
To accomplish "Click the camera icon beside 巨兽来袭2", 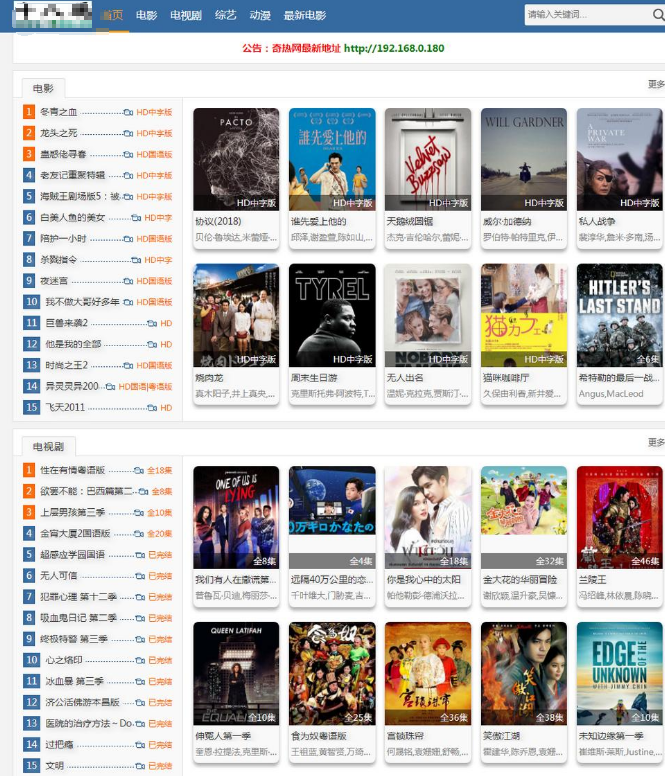I will coord(152,323).
